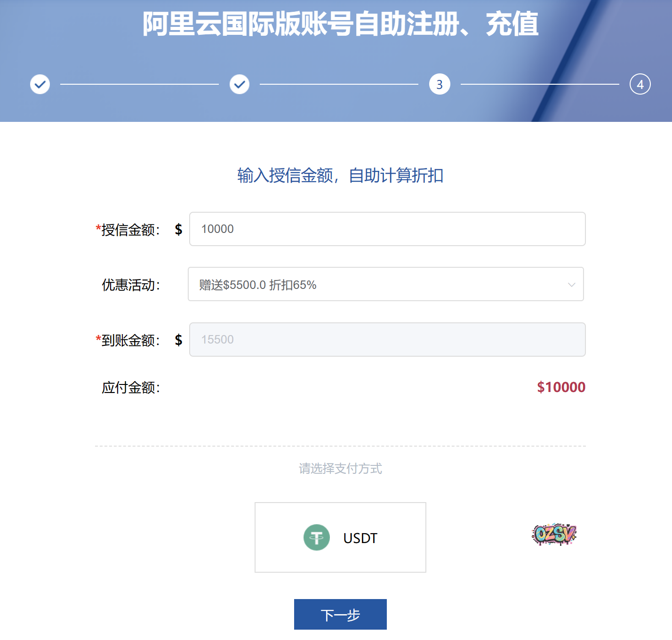Click the 阿里云国际版账号自助注册、充值 page title
672x640 pixels.
[340, 24]
